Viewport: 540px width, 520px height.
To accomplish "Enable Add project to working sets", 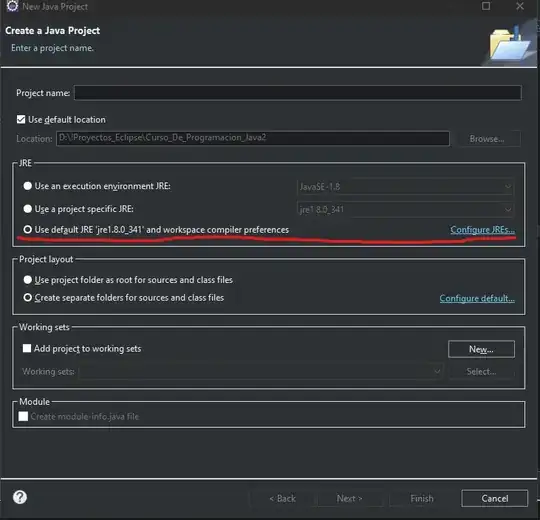I will pos(27,348).
